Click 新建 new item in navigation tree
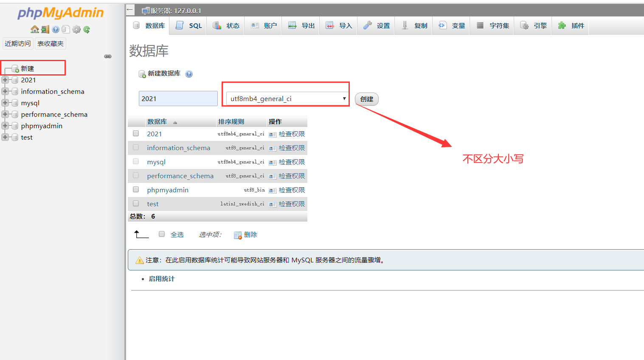The image size is (644, 360). (27, 68)
